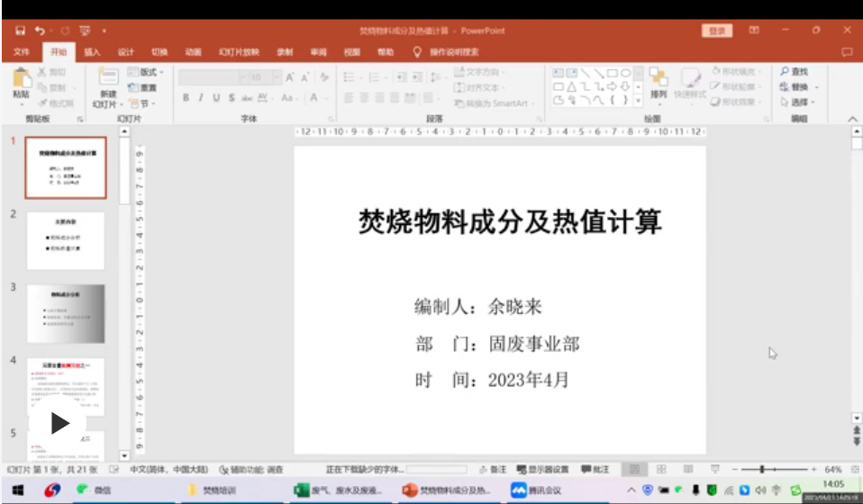
Task: Click the Find (查找) magnifier icon
Action: (785, 71)
